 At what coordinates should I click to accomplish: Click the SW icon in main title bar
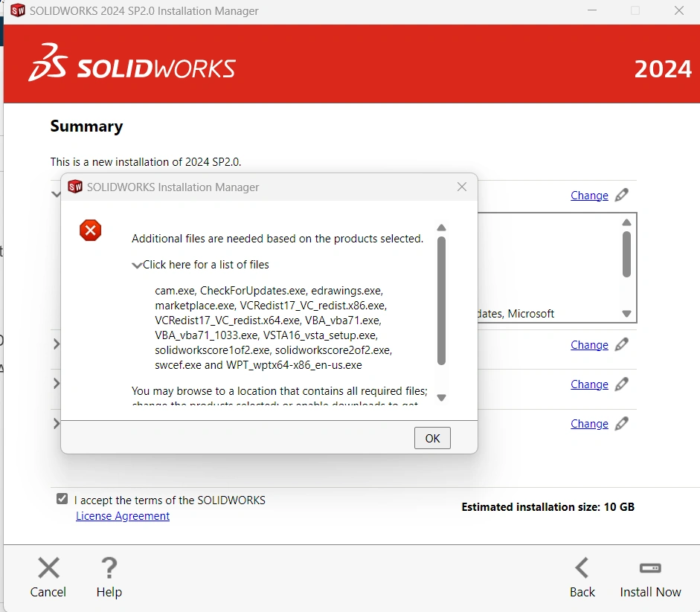18,10
